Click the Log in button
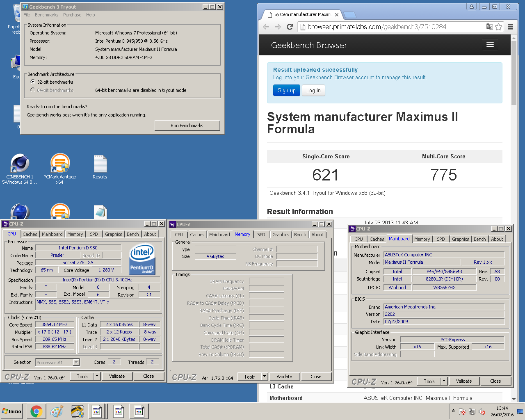The width and height of the screenshot is (525, 420). coord(313,90)
